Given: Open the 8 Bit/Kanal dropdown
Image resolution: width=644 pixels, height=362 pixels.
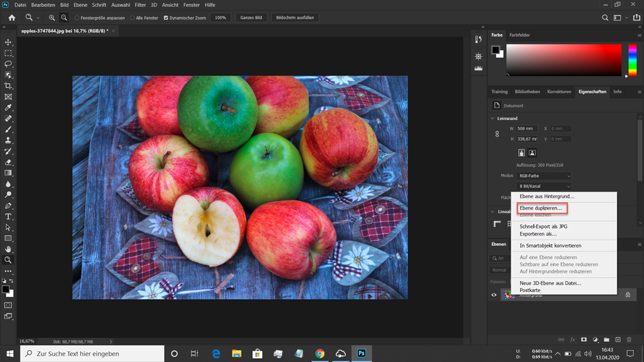Looking at the screenshot, I should click(544, 186).
